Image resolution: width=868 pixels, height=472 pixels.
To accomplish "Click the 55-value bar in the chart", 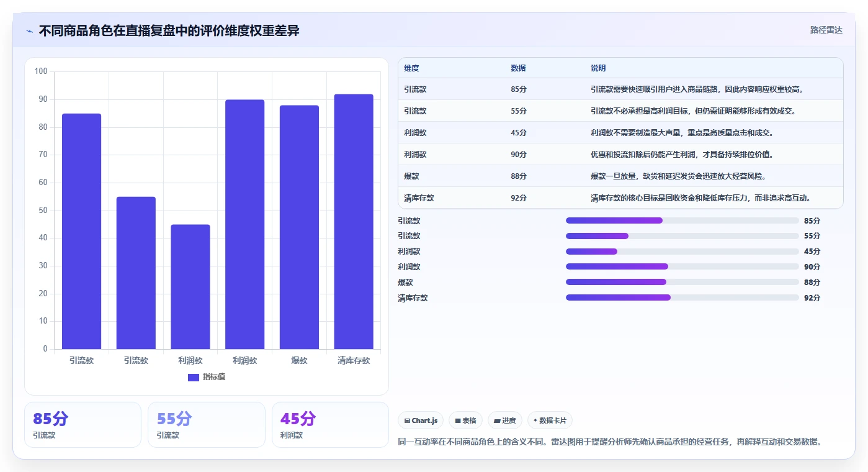I will (136, 273).
